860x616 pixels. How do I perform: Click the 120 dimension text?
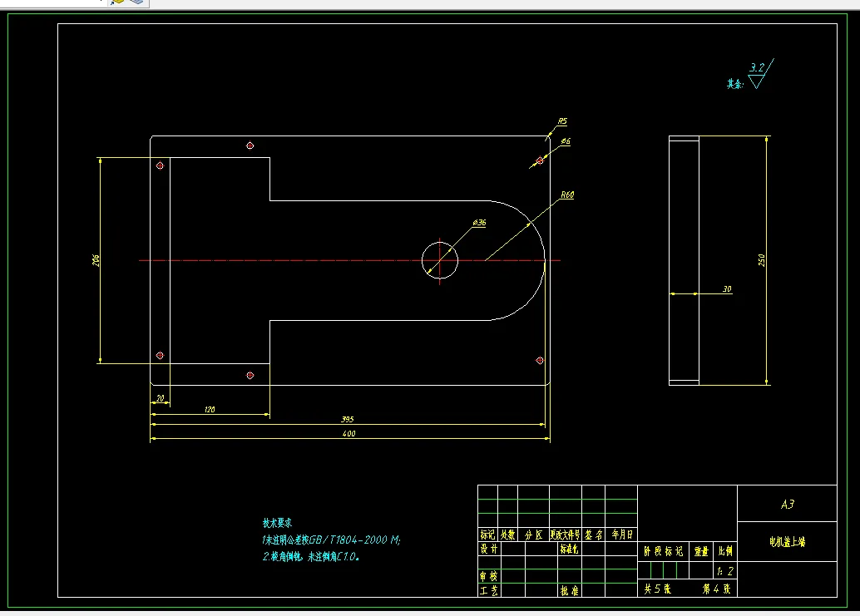pos(210,409)
